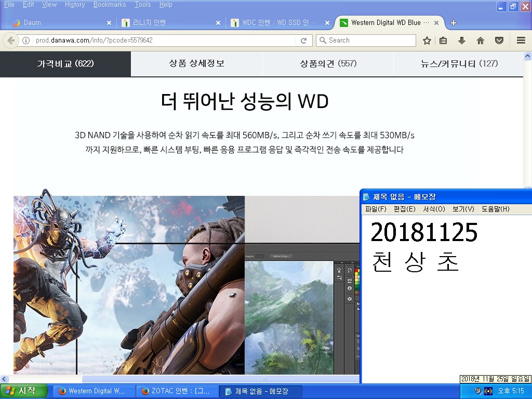The height and width of the screenshot is (399, 532).
Task: Click the 시작 Start button
Action: 24,391
